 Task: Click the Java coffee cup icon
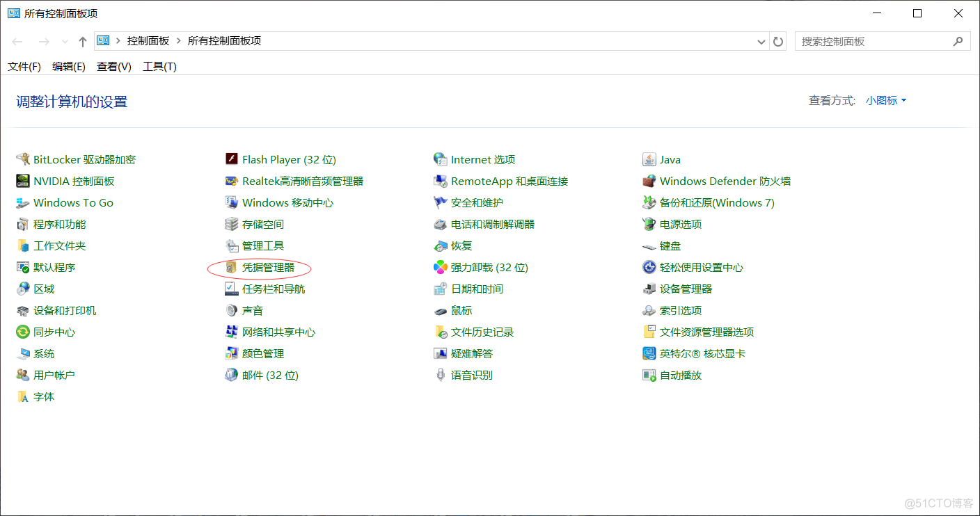pyautogui.click(x=649, y=159)
